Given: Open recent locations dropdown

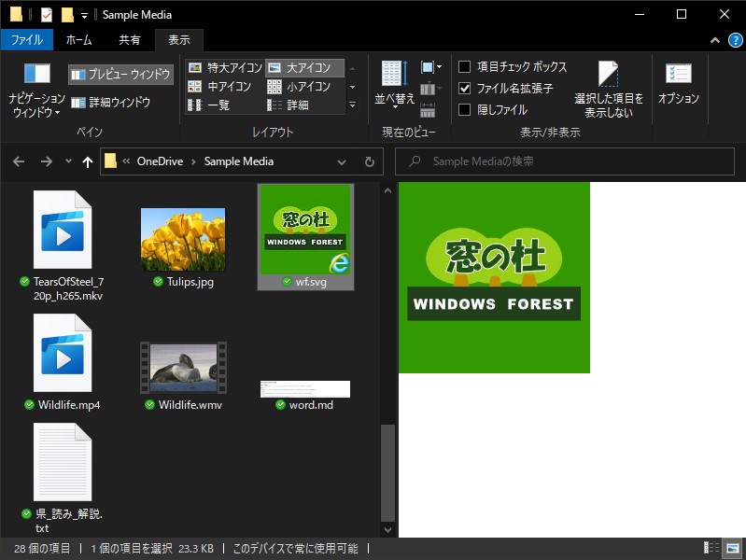Looking at the screenshot, I should [68, 161].
